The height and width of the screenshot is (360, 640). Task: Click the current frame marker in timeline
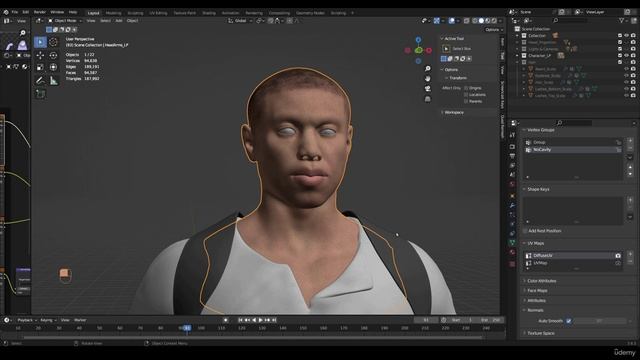tap(187, 328)
